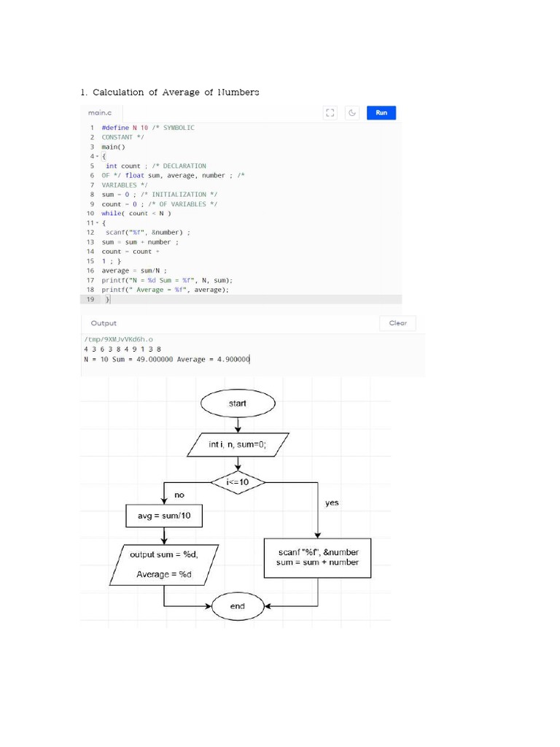Click the output line showing Average = 4.900000
The width and height of the screenshot is (560, 747).
click(x=167, y=359)
